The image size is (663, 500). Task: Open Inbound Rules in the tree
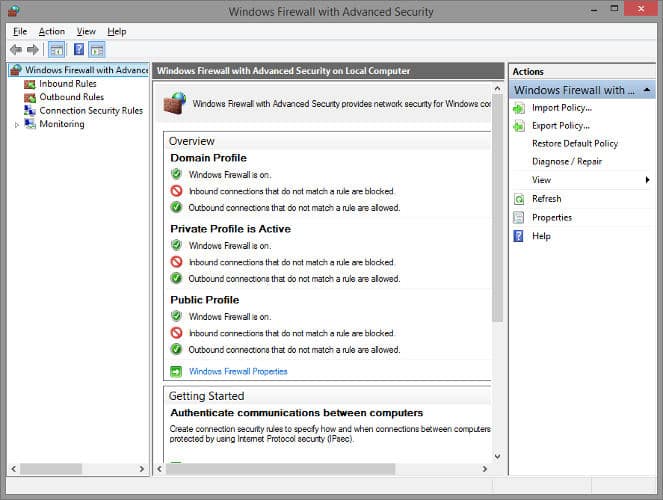click(x=68, y=84)
